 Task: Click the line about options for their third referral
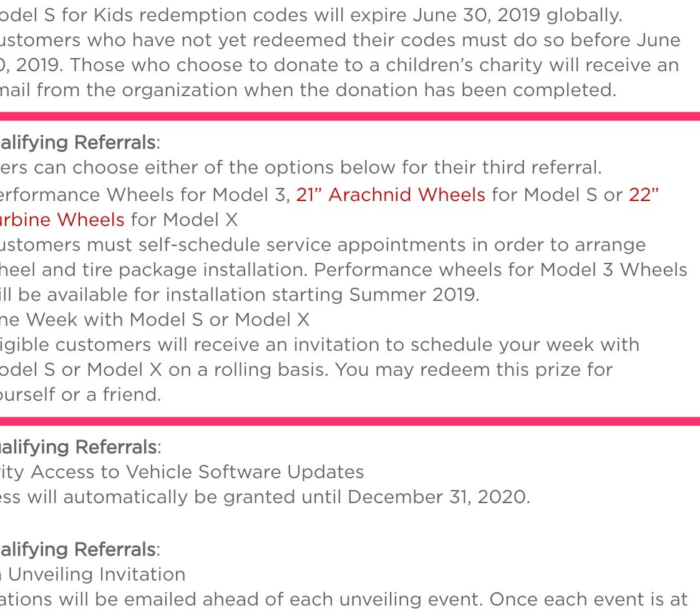pyautogui.click(x=301, y=168)
